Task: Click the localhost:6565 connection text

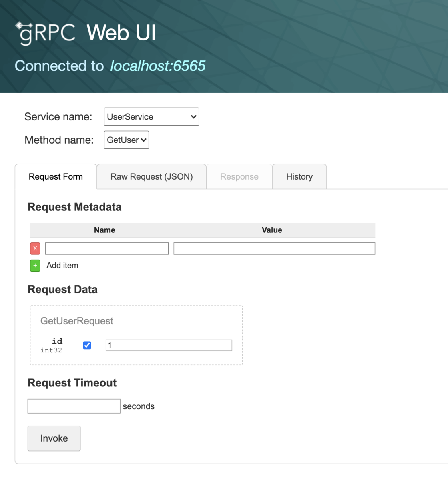Action: [158, 66]
